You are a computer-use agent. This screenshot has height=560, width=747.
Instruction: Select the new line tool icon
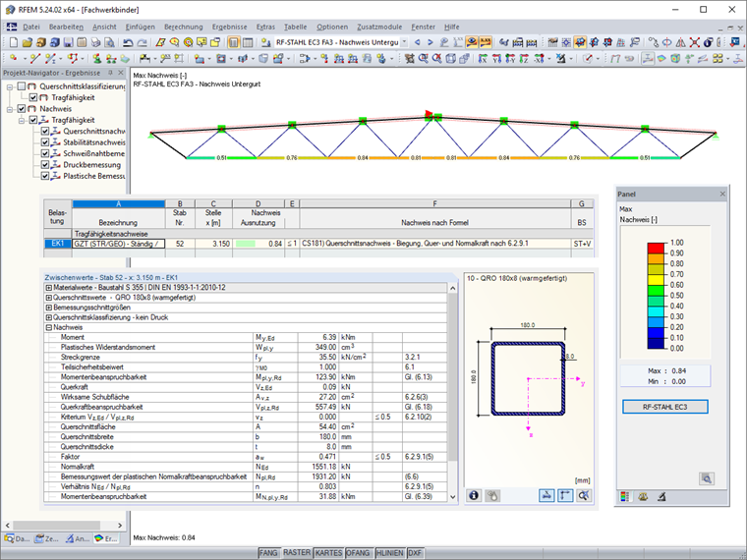[x=34, y=59]
